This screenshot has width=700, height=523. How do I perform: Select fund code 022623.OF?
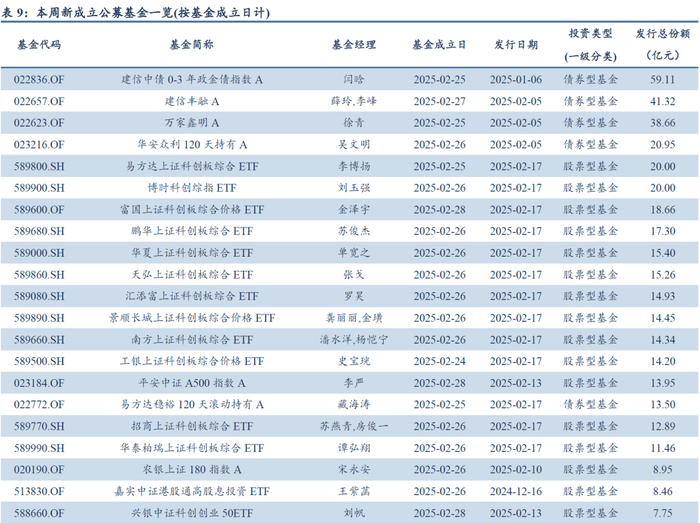39,123
